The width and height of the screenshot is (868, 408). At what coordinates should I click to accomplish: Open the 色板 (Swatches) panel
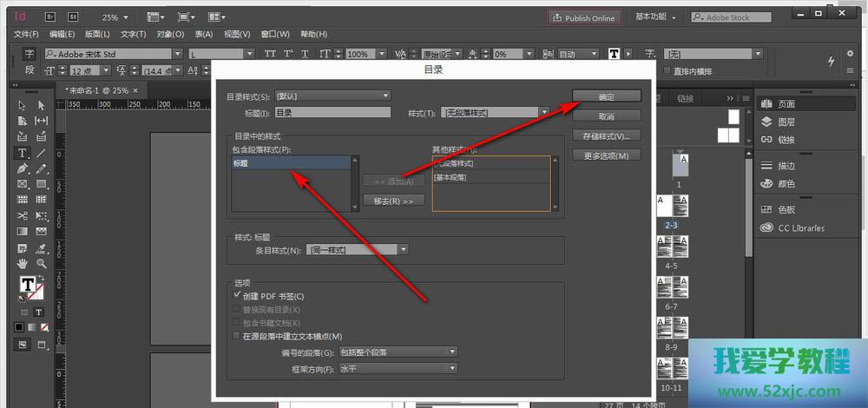(x=786, y=210)
